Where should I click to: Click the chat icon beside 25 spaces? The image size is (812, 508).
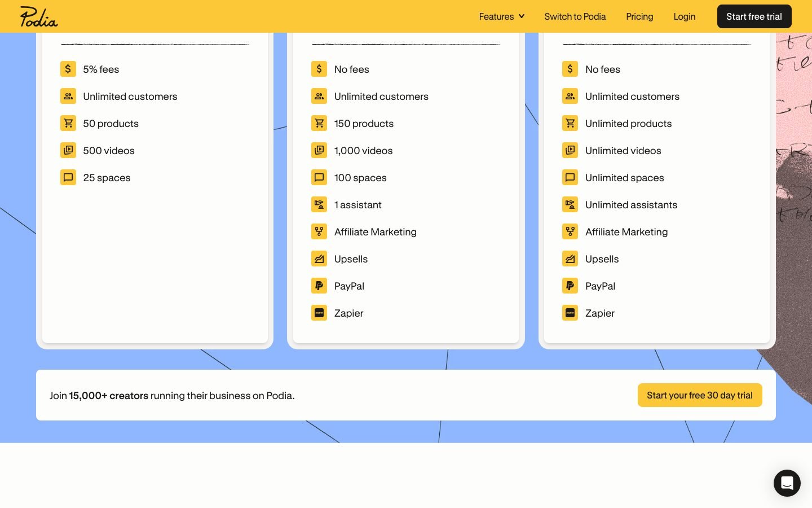(x=68, y=177)
